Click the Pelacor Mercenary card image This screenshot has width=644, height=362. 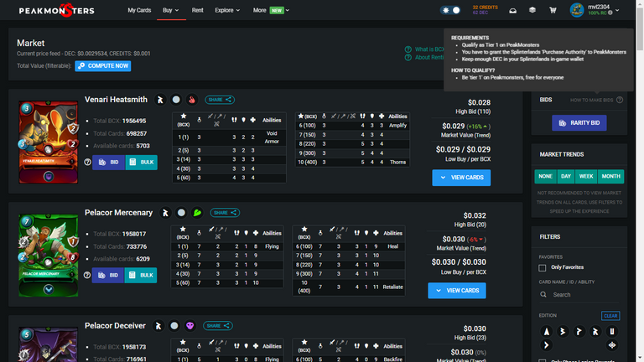coord(49,255)
